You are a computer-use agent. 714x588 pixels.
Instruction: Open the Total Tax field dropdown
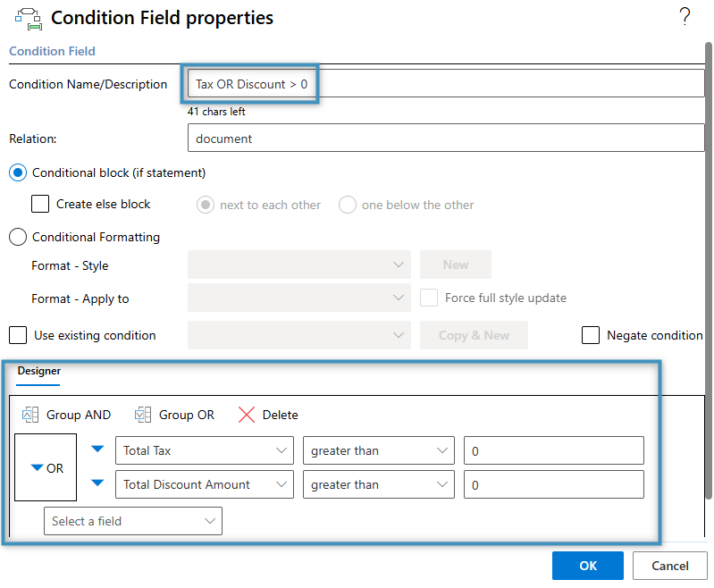coord(204,451)
